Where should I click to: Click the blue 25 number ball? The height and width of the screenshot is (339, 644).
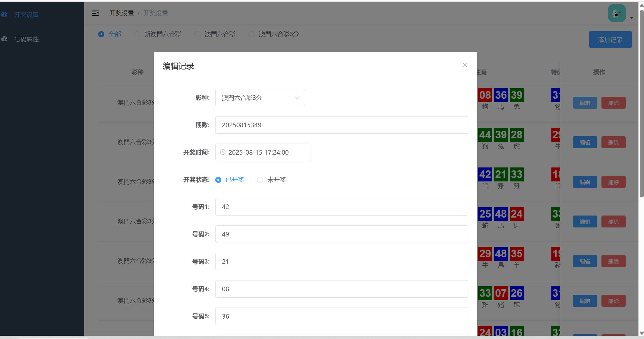(485, 214)
